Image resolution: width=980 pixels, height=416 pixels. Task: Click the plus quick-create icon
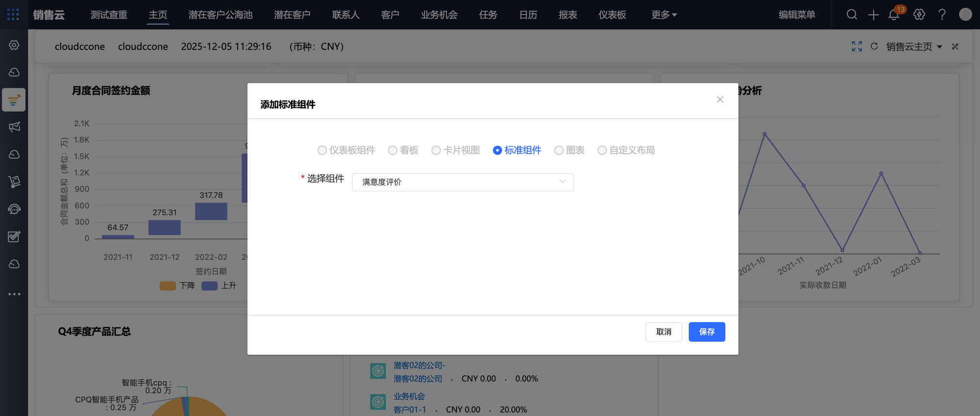pos(873,15)
